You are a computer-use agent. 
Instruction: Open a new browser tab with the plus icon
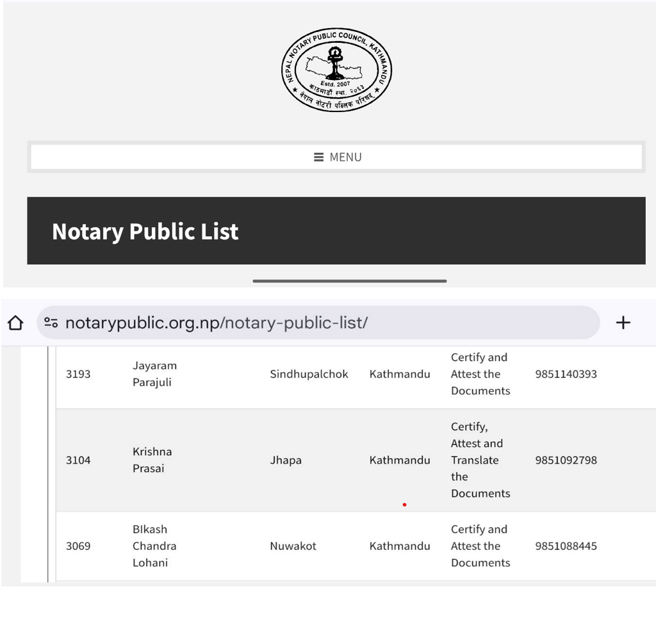[623, 323]
